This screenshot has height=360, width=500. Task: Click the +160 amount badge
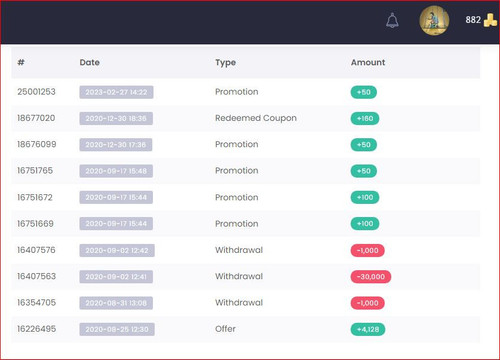365,118
